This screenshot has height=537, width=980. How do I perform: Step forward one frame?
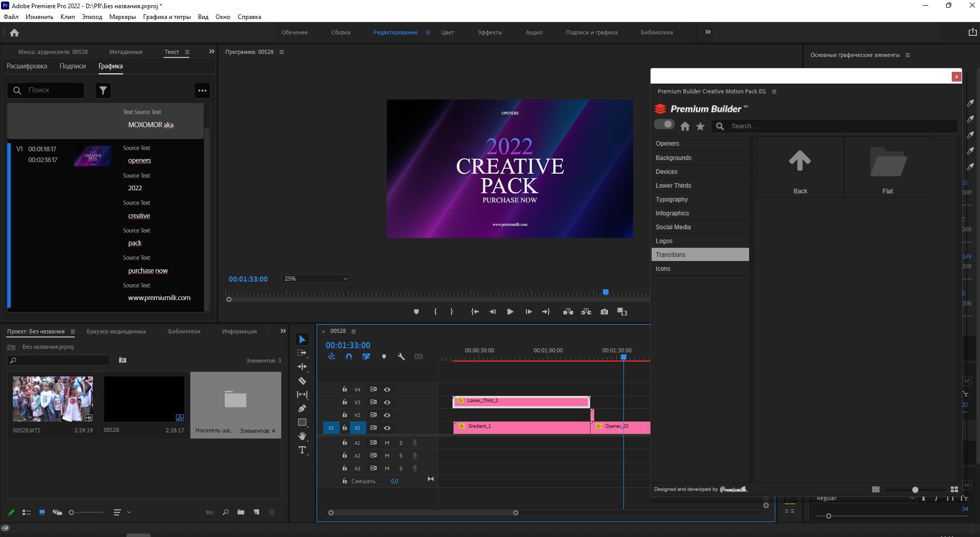click(x=528, y=311)
